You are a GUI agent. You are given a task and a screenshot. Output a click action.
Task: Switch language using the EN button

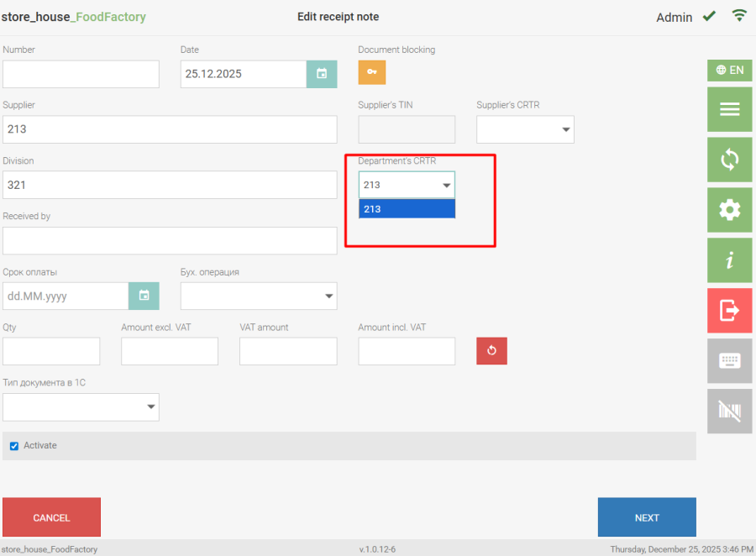[x=729, y=71]
